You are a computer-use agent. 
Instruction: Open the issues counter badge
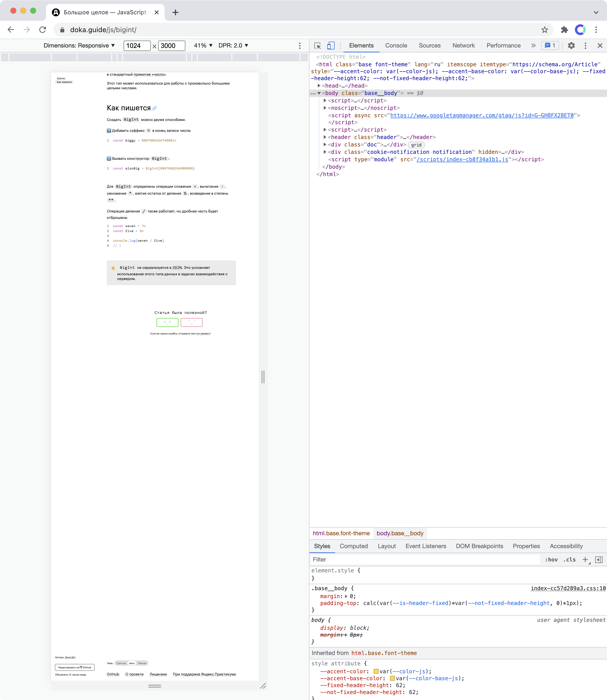(550, 46)
